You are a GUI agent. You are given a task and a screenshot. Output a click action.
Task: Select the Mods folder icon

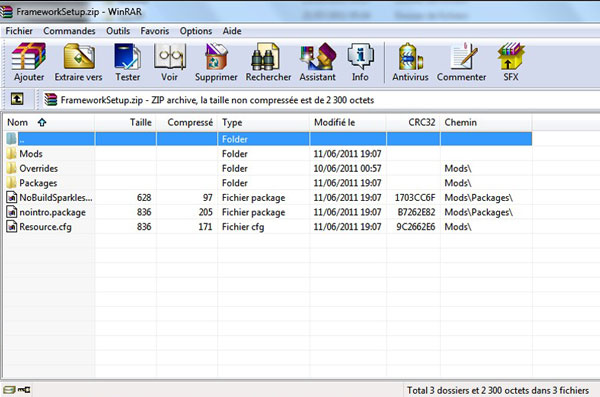11,154
